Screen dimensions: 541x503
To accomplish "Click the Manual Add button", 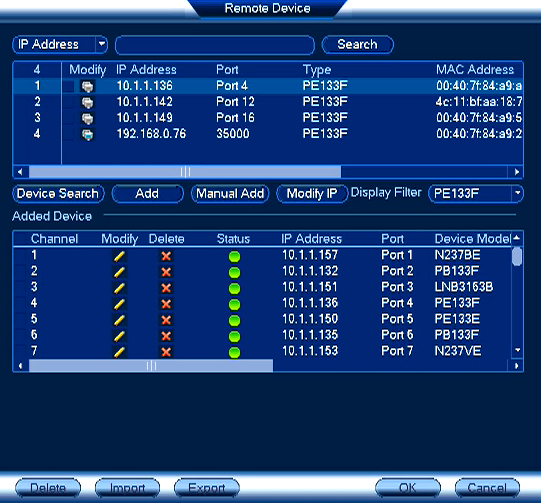I will (230, 194).
